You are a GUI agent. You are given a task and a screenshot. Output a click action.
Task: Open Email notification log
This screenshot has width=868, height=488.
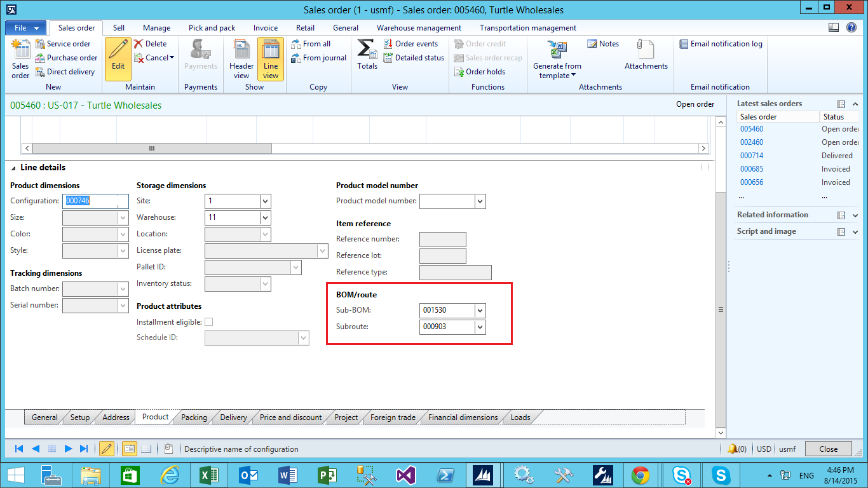click(721, 44)
